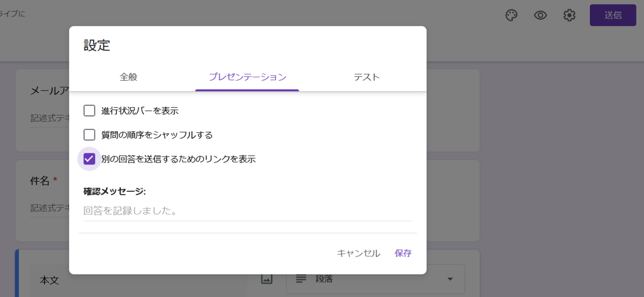
Task: Select the プレゼンテーション tab
Action: coord(247,77)
